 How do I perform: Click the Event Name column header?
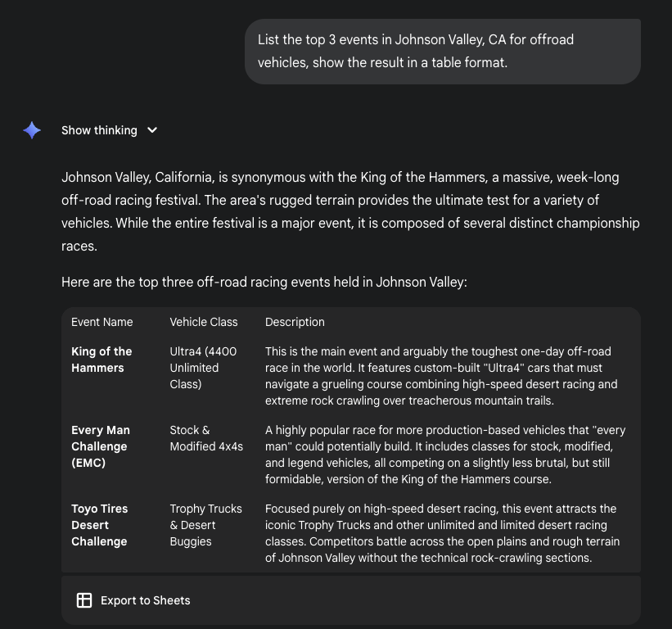tap(102, 322)
